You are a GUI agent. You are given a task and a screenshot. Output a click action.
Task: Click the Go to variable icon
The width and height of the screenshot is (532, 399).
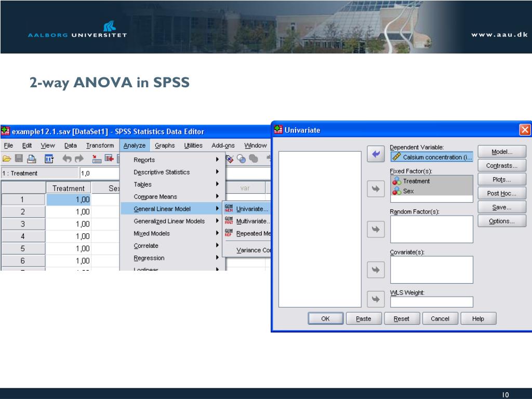(109, 158)
